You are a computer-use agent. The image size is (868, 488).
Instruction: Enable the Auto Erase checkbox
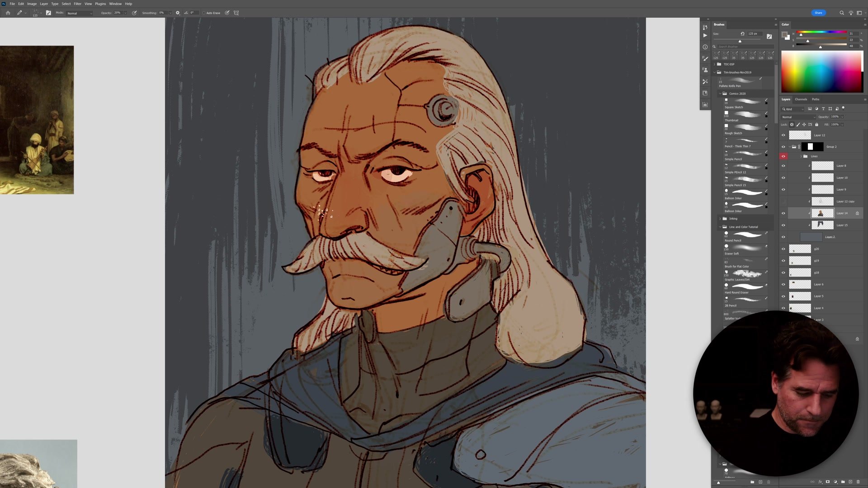tap(204, 13)
